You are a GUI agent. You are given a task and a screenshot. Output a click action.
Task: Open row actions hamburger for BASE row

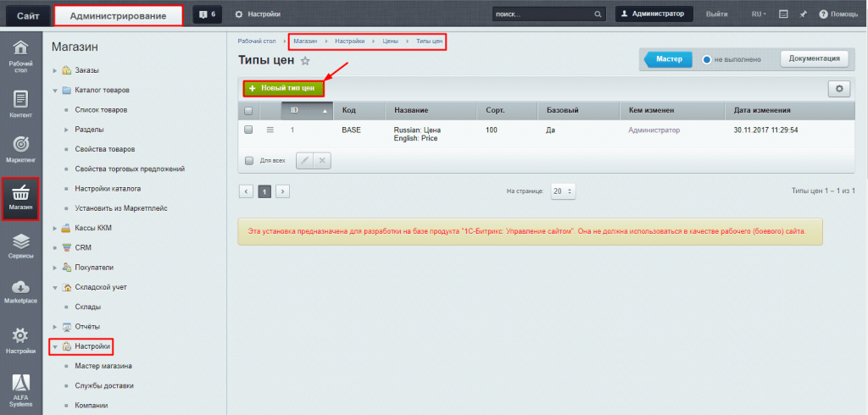[270, 130]
